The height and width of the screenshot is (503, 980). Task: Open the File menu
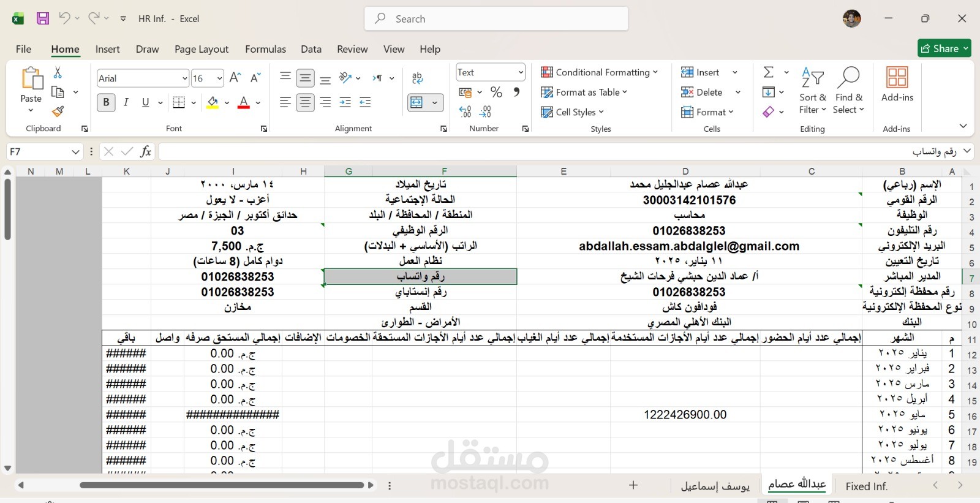(x=24, y=49)
